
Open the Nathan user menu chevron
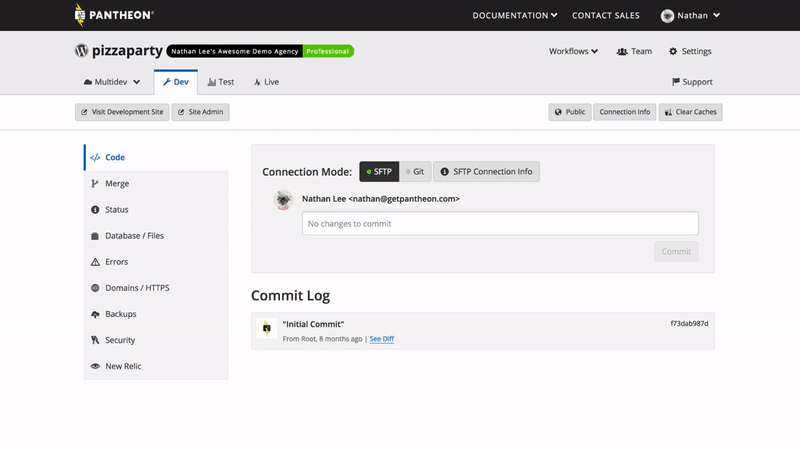point(716,15)
